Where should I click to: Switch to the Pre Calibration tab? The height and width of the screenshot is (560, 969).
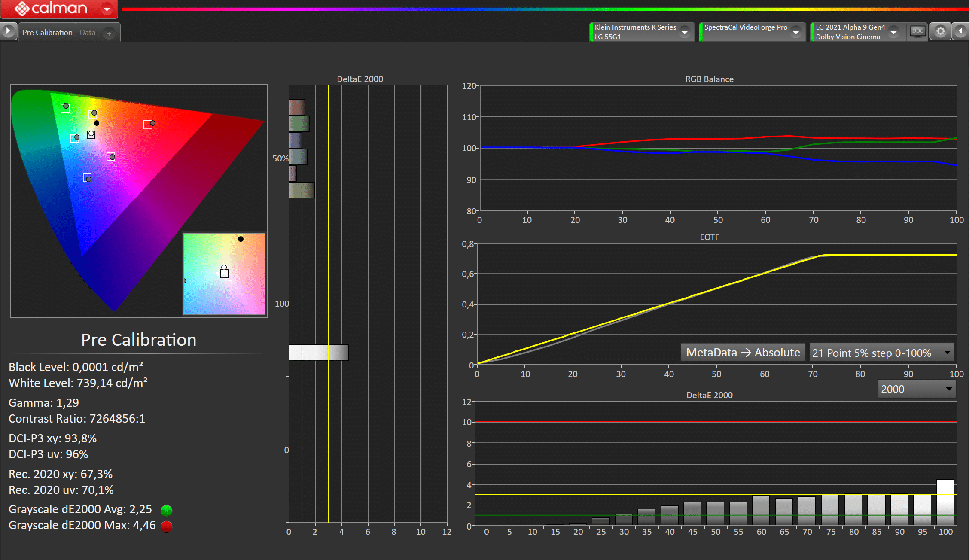(47, 33)
